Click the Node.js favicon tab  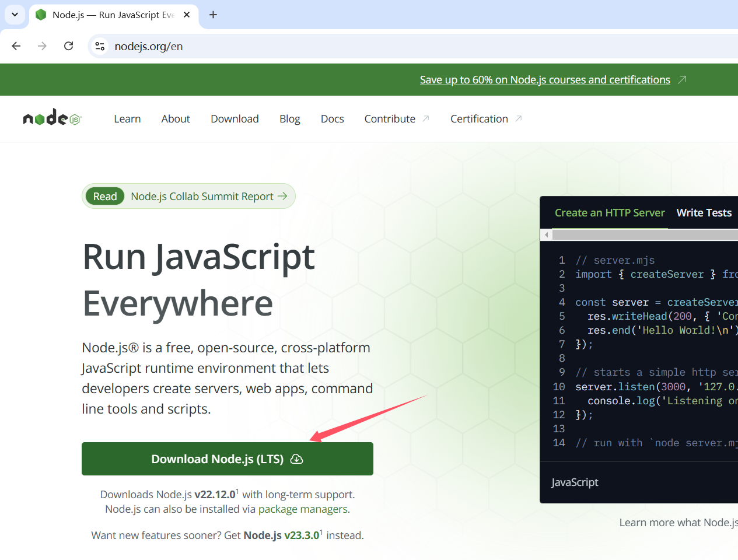tap(41, 15)
